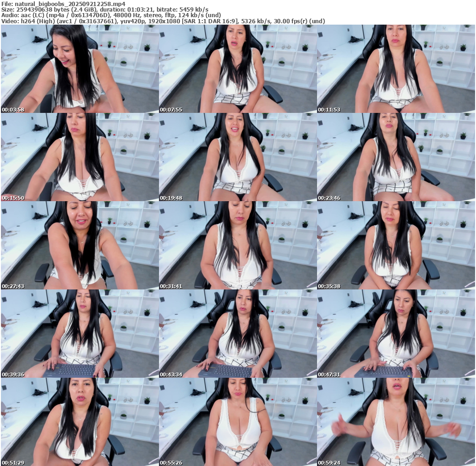Click the thumbnail stamped 00:59:24

pyautogui.click(x=396, y=422)
